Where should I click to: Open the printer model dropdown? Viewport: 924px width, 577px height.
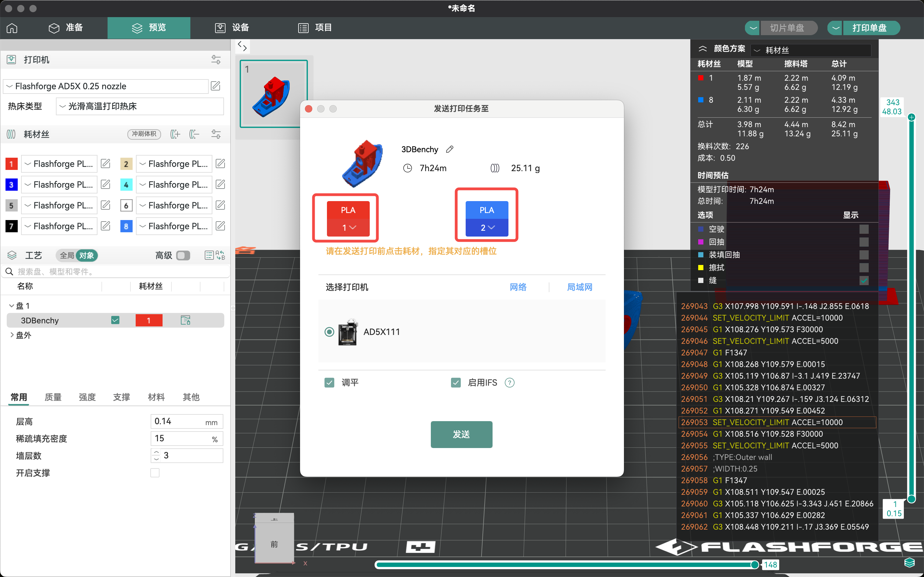[x=106, y=86]
